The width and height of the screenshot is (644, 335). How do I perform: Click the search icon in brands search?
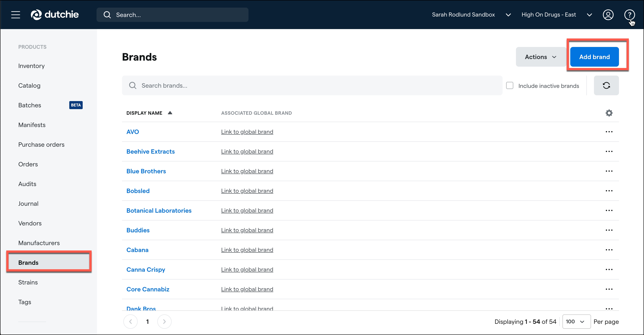pos(133,86)
